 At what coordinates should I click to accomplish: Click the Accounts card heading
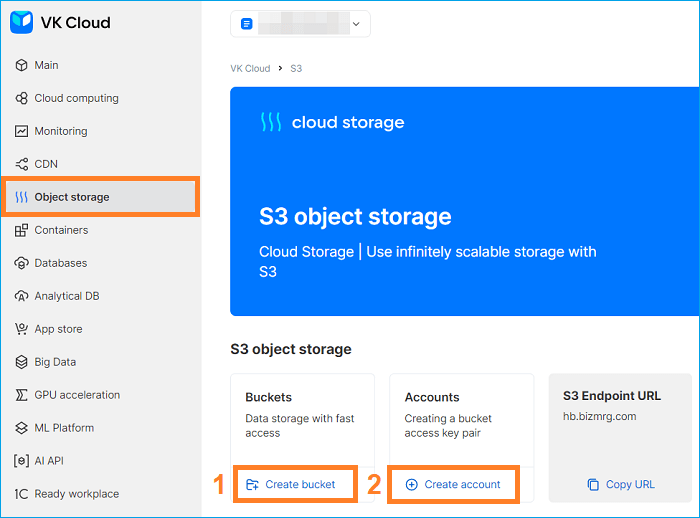(432, 397)
